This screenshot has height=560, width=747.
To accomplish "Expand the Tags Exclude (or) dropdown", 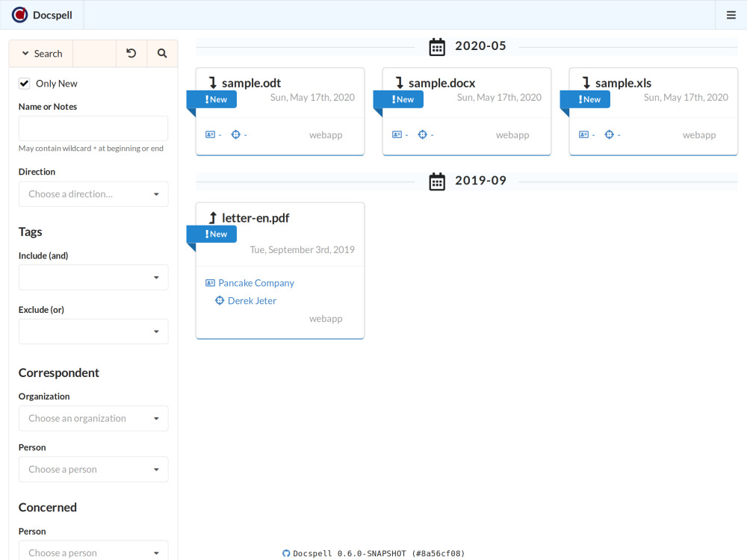I will point(93,332).
